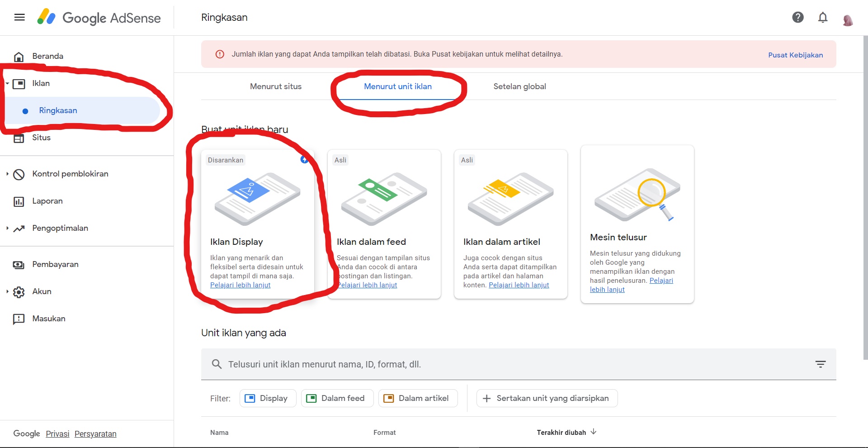The image size is (868, 448).
Task: Click Pelajari lebih lanjut under Iklan Display
Action: [x=241, y=285]
